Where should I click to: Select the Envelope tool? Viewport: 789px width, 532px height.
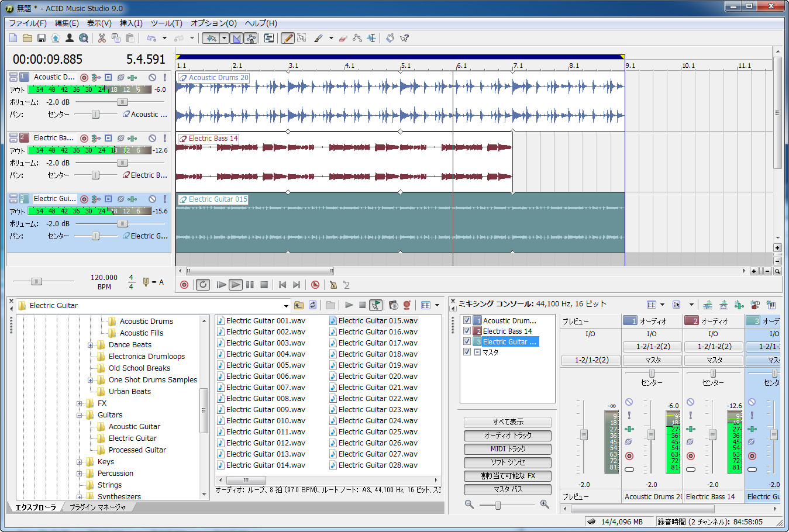click(x=357, y=38)
